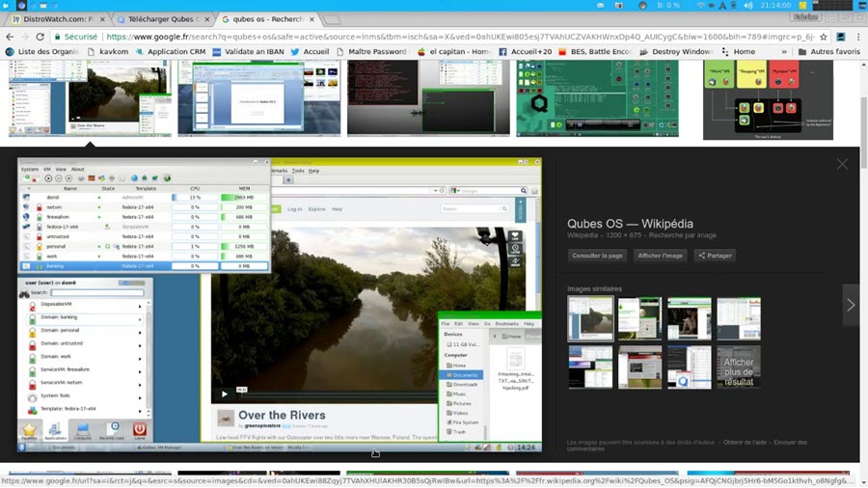Click Afficher plus de résultat tile
The width and height of the screenshot is (868, 488).
[739, 367]
